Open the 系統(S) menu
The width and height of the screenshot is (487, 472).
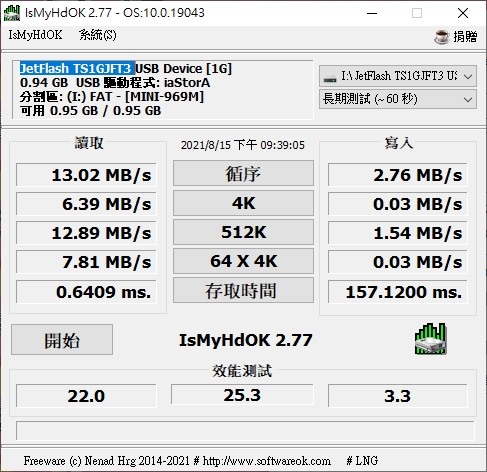[x=98, y=35]
